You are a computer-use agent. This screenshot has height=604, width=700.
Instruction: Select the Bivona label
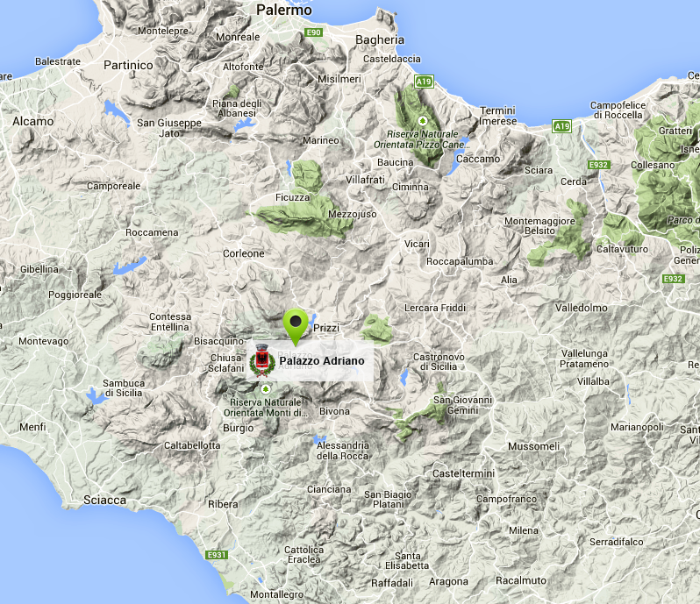tap(334, 411)
